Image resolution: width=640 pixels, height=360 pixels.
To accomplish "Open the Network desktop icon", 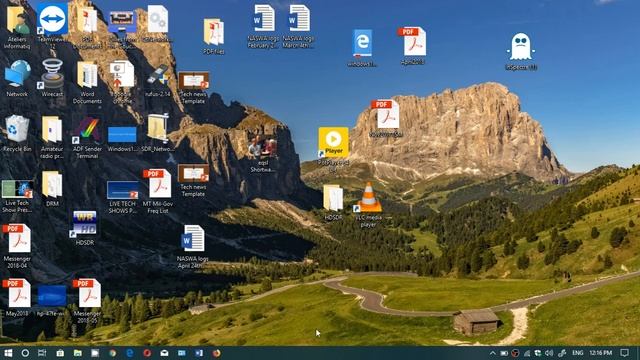I will [17, 78].
